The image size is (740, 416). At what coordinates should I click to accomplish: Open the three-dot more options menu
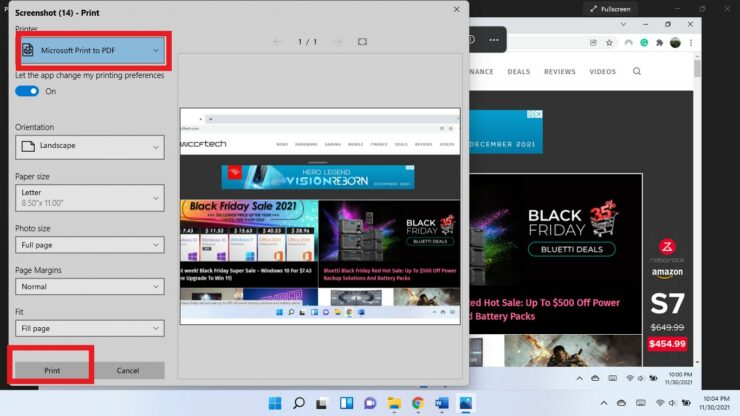(494, 40)
